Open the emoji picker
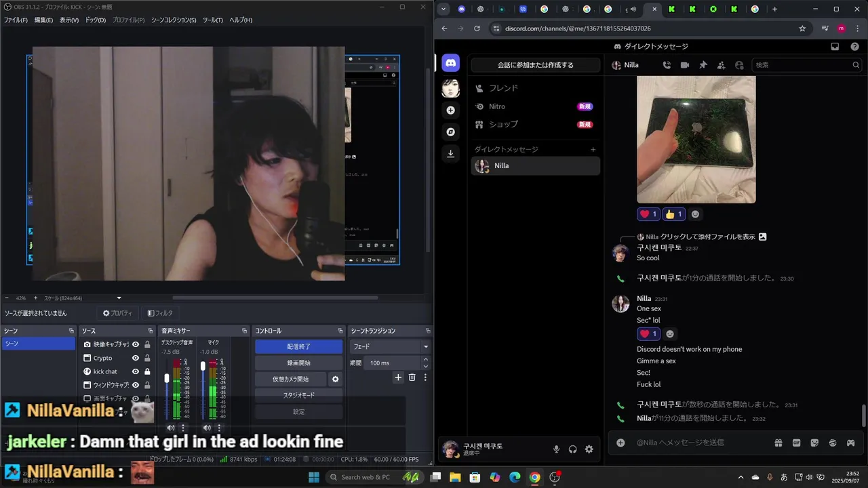The height and width of the screenshot is (488, 868). click(x=832, y=443)
